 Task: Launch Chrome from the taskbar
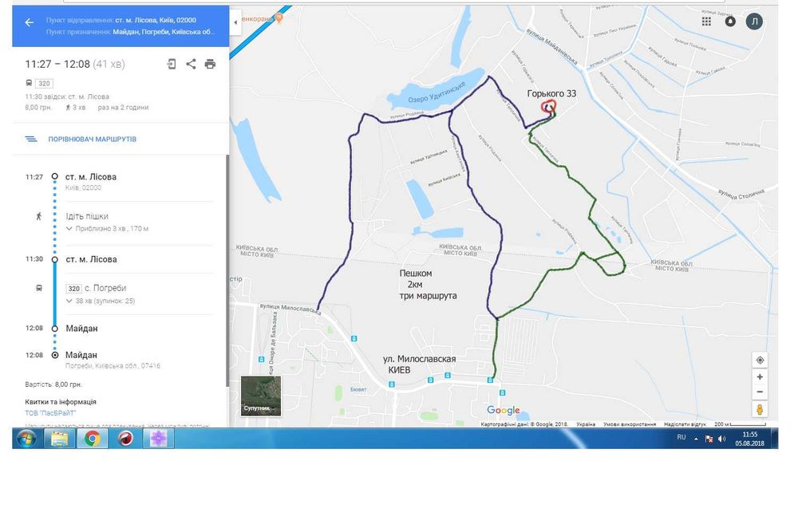pos(92,439)
